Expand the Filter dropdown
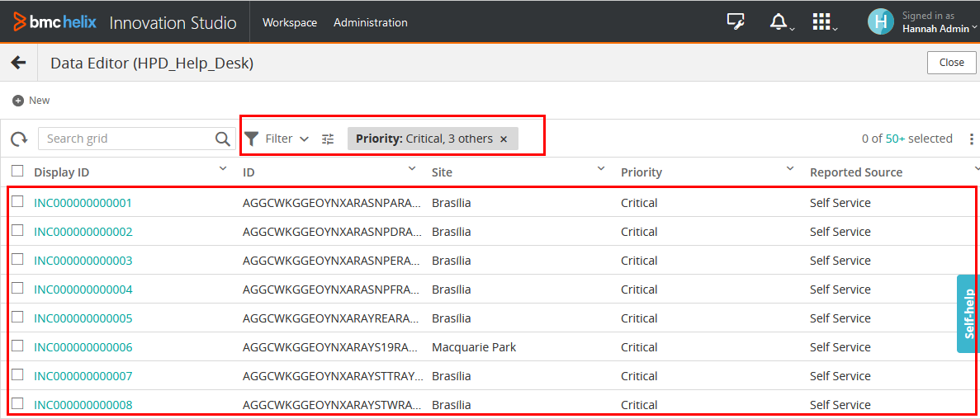This screenshot has height=419, width=980. (x=278, y=139)
